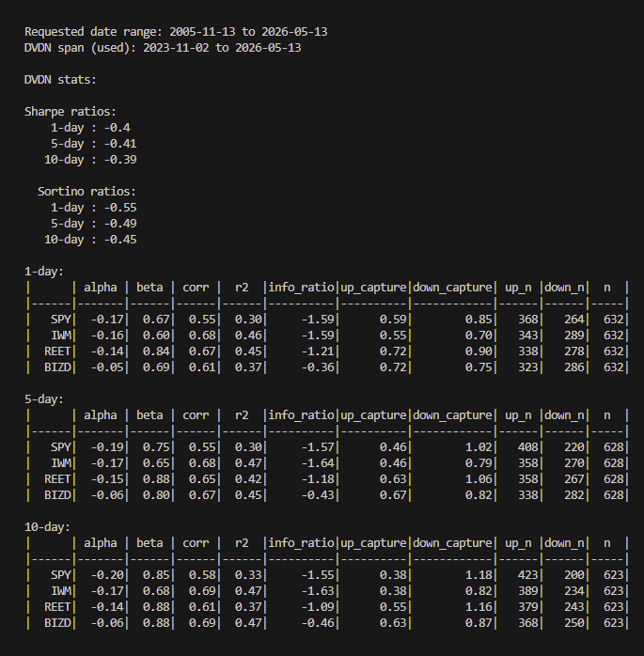Select BIZD info_ratio -0.46 in 10-day table
The height and width of the screenshot is (656, 644).
(318, 622)
